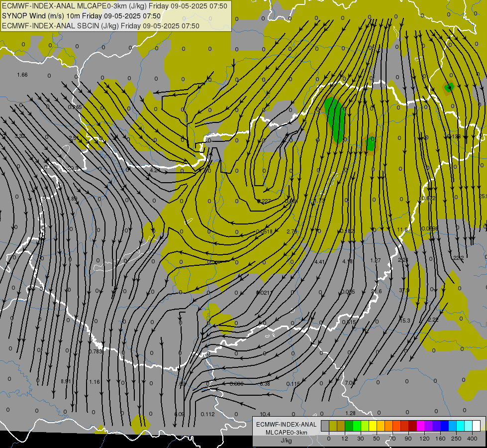This screenshot has width=487, height=448.
Task: Click the map value 11.6
Action: pyautogui.click(x=402, y=230)
